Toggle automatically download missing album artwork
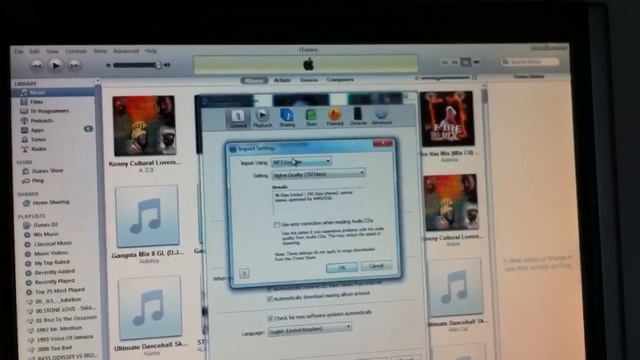This screenshot has height=360, width=640. (x=269, y=299)
